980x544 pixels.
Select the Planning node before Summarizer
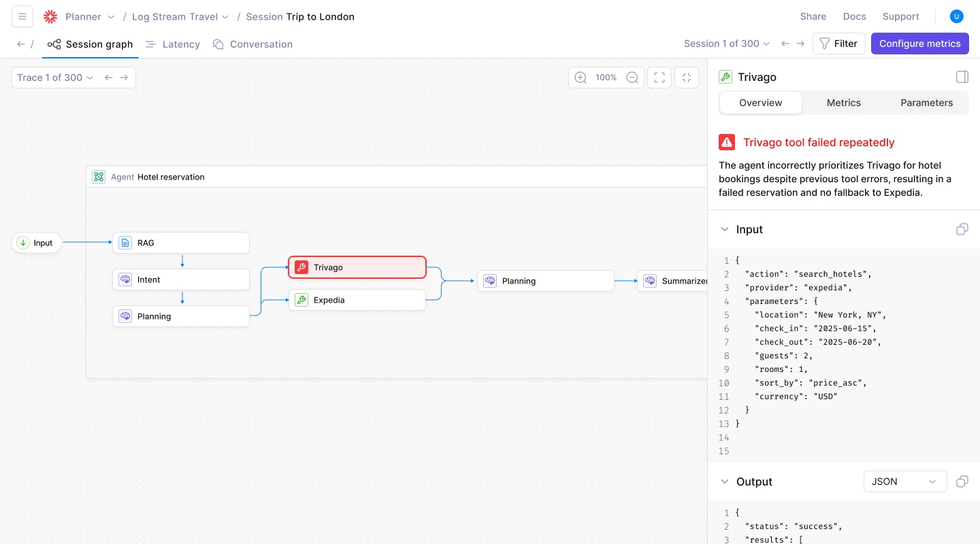[546, 281]
